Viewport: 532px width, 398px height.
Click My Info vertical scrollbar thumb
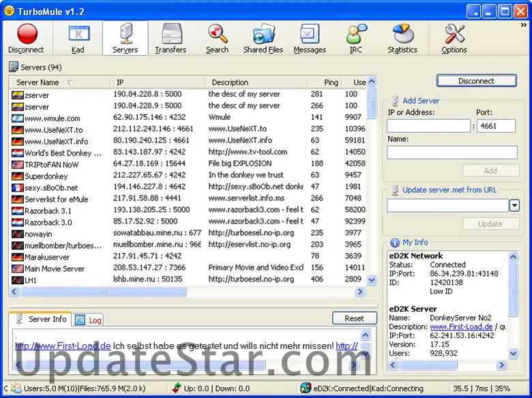point(513,290)
